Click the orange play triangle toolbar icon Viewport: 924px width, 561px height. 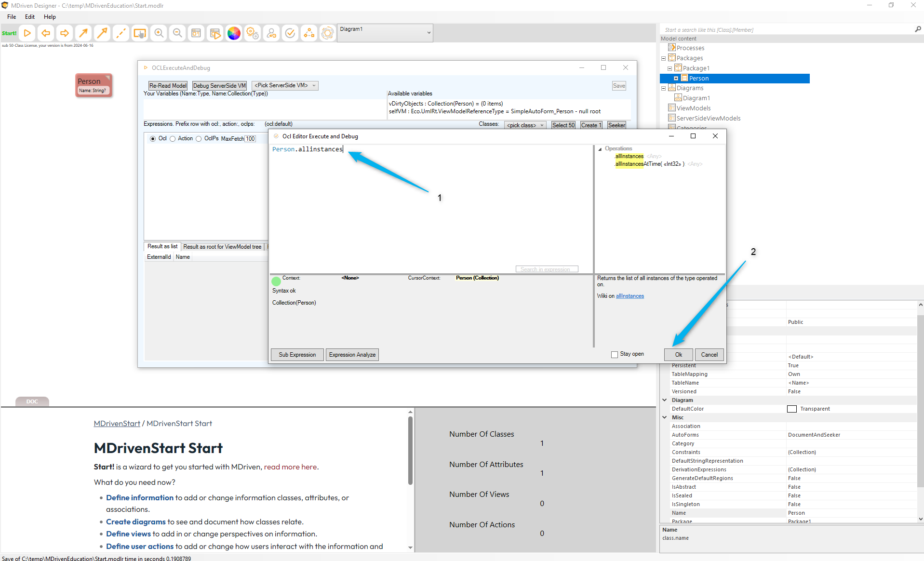[x=27, y=33]
